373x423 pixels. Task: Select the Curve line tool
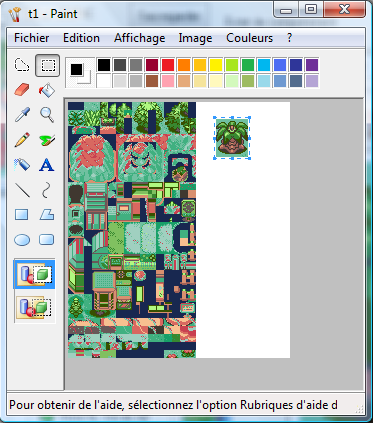click(x=47, y=190)
